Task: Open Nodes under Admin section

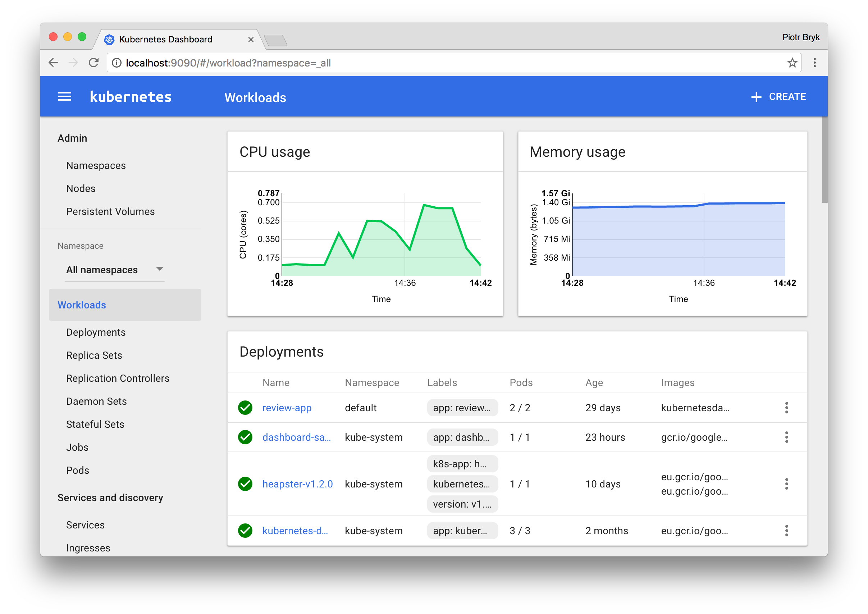Action: tap(81, 189)
